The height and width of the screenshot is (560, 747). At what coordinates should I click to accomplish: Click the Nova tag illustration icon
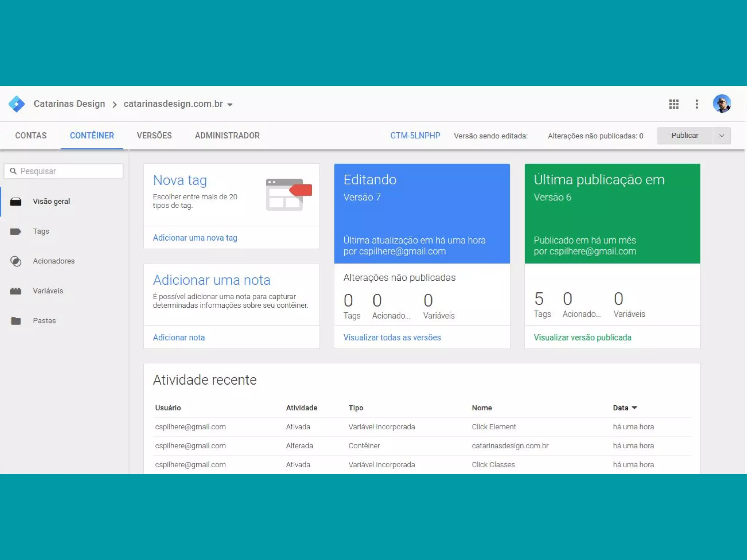289,194
